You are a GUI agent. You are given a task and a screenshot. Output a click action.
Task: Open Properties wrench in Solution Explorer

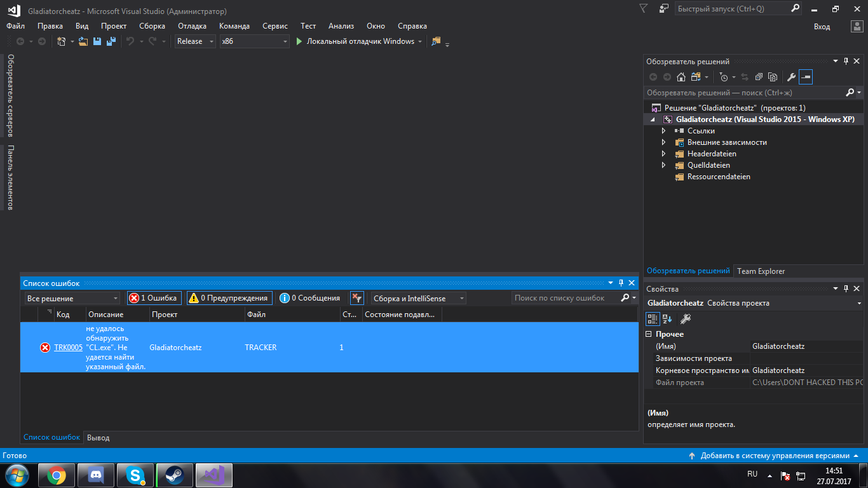point(792,77)
